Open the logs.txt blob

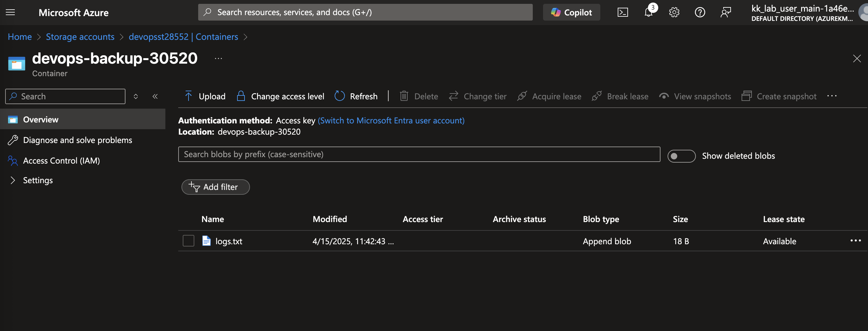pyautogui.click(x=229, y=241)
